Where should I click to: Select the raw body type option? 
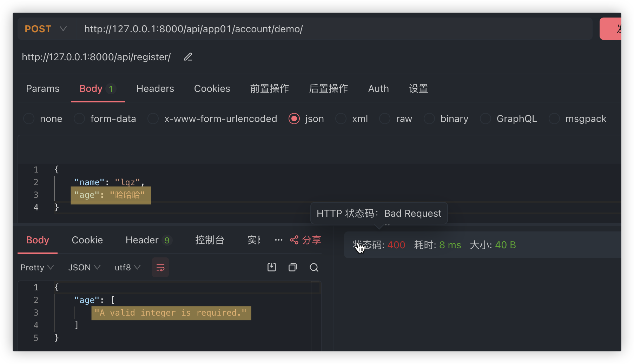[x=385, y=119]
